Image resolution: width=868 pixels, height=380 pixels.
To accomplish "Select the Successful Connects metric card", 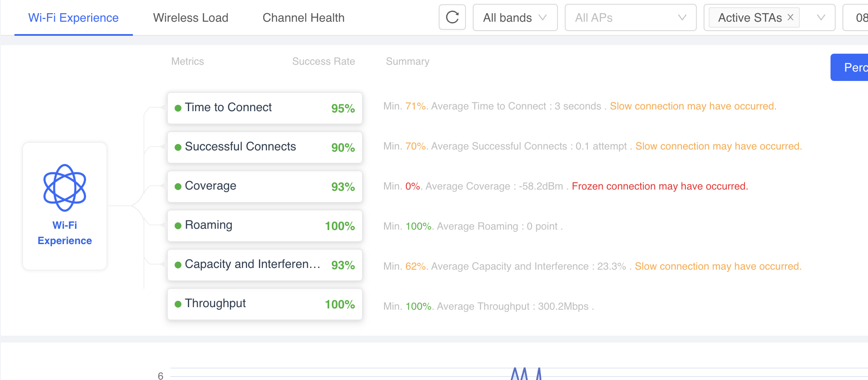I will click(x=265, y=147).
